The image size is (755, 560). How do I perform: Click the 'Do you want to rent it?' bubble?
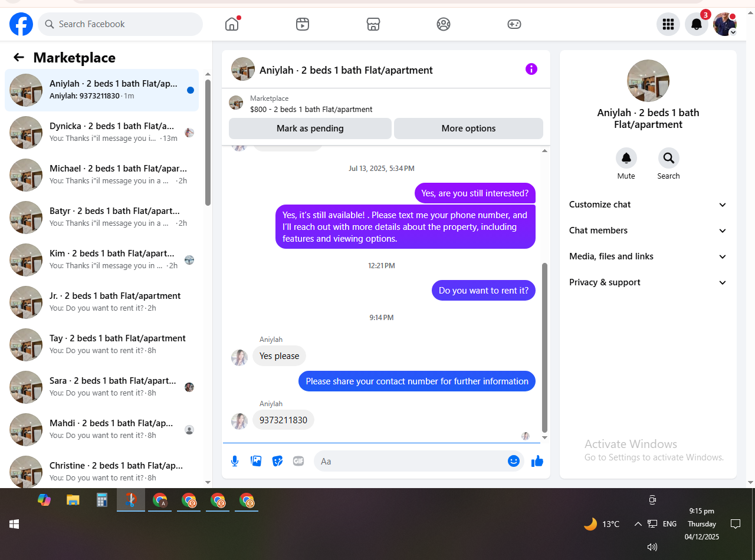[484, 291]
